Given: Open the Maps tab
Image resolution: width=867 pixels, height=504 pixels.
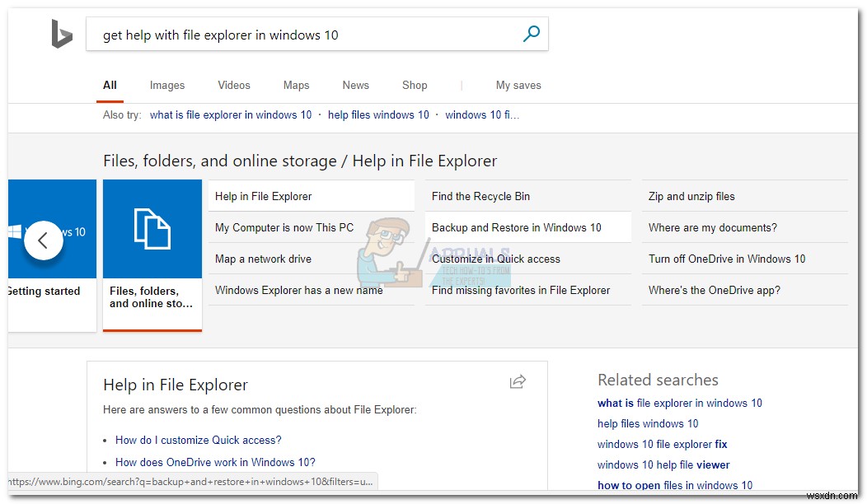Looking at the screenshot, I should [296, 86].
